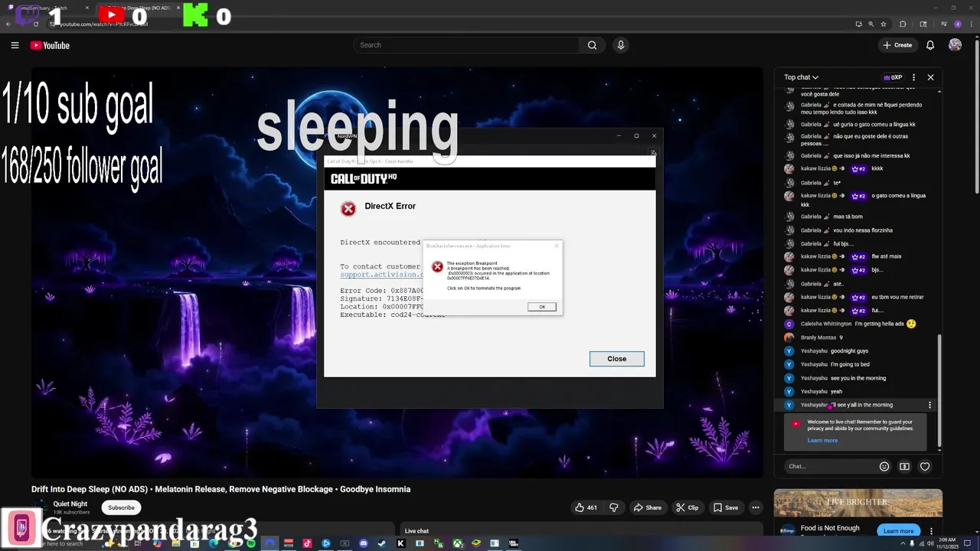
Task: Click the Create button
Action: coord(897,45)
